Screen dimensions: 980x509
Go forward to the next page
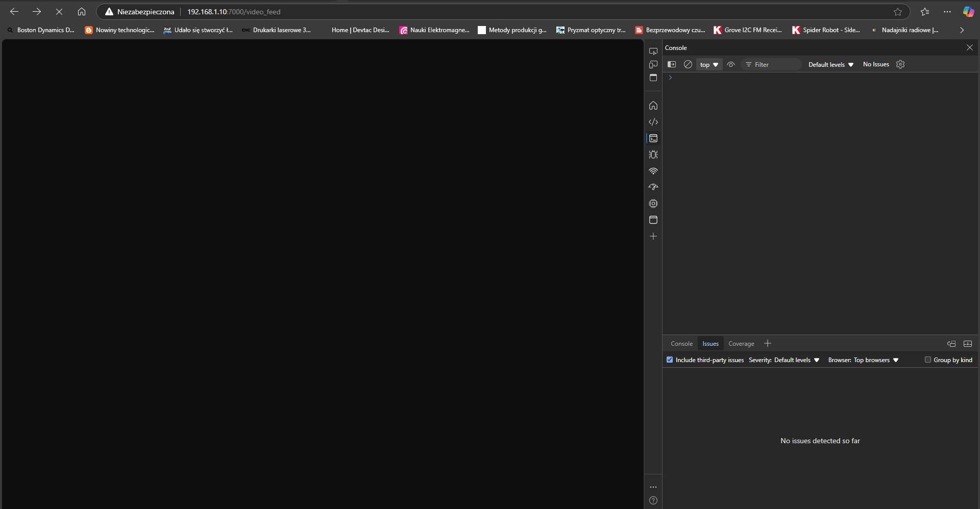tap(37, 12)
